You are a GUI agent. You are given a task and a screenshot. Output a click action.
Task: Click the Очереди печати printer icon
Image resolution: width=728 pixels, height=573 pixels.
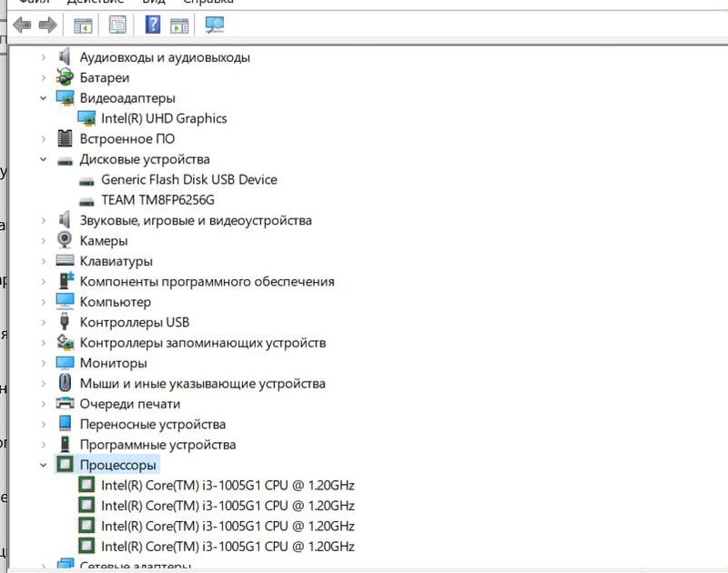[x=65, y=403]
